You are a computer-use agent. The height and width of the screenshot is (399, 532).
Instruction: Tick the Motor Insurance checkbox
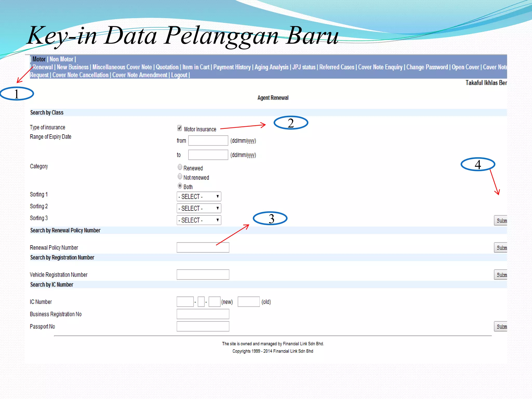tap(179, 128)
